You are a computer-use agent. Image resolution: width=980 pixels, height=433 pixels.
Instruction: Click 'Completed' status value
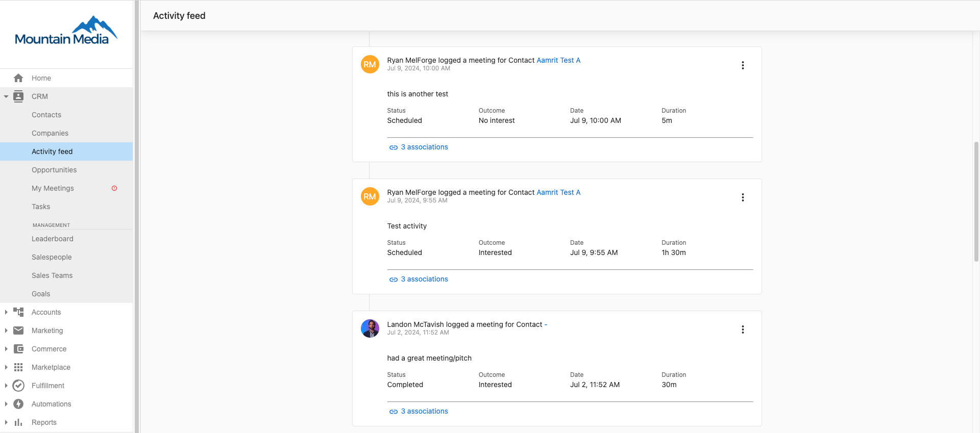click(405, 385)
